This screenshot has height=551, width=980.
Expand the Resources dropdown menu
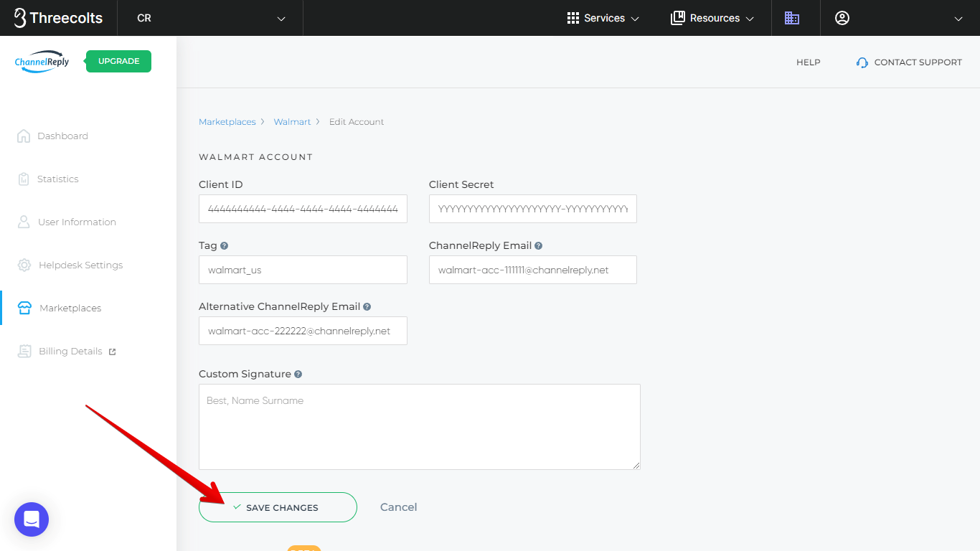(712, 18)
